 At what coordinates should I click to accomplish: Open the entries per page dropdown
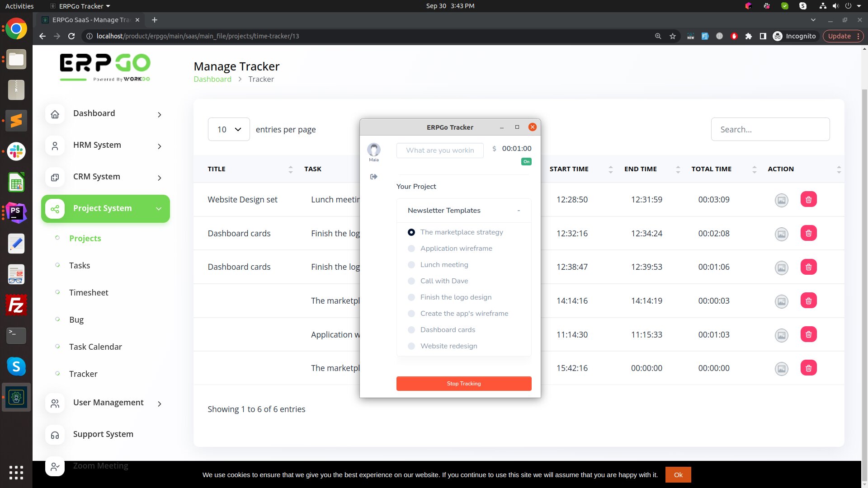click(229, 130)
